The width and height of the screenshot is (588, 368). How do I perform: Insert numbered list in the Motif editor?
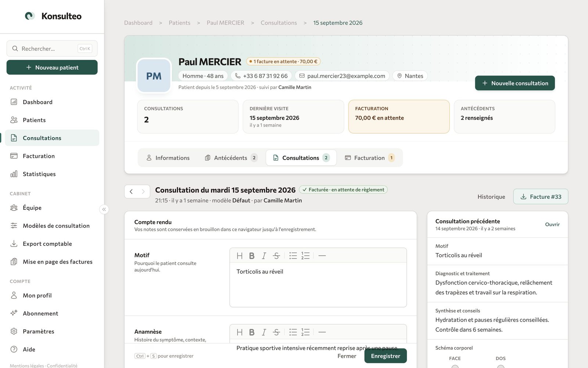pos(305,256)
